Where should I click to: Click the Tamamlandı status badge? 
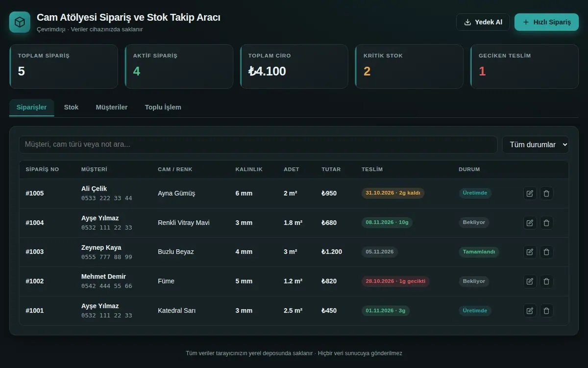click(479, 252)
